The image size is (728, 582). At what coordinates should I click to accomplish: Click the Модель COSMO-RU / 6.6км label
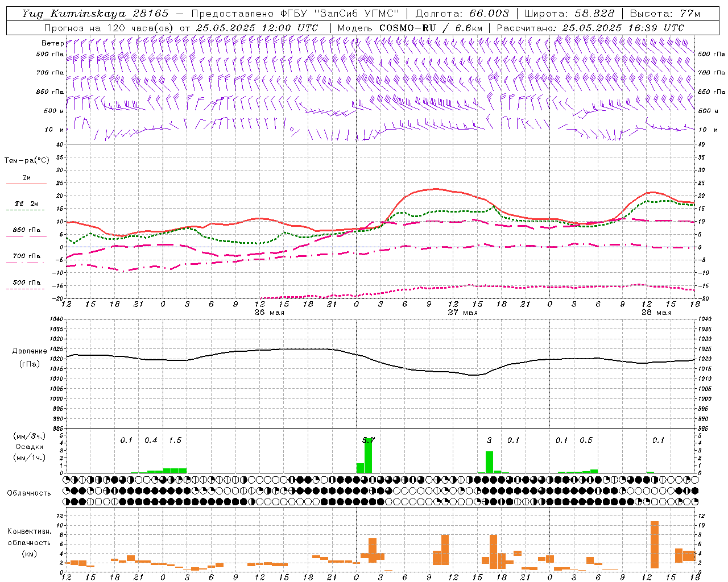409,28
